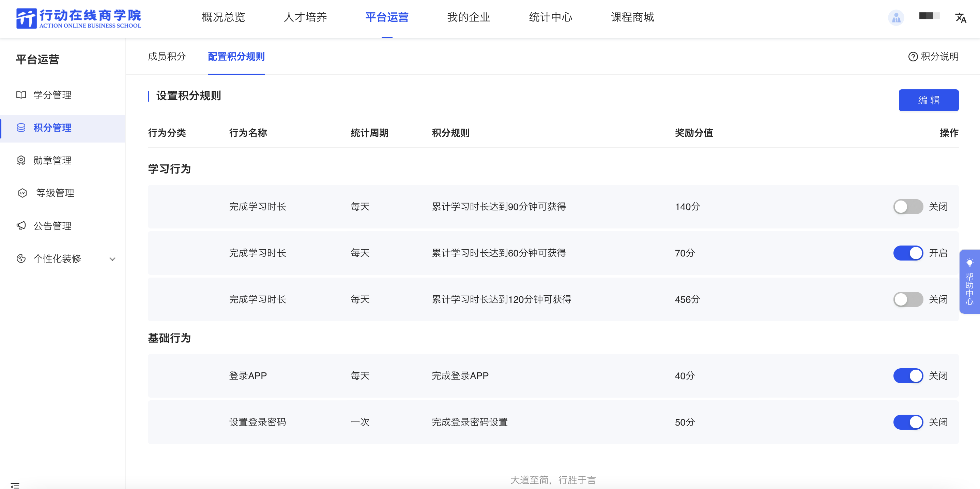Click the 登录APP behavior name
Viewport: 980px width, 489px height.
[248, 376]
